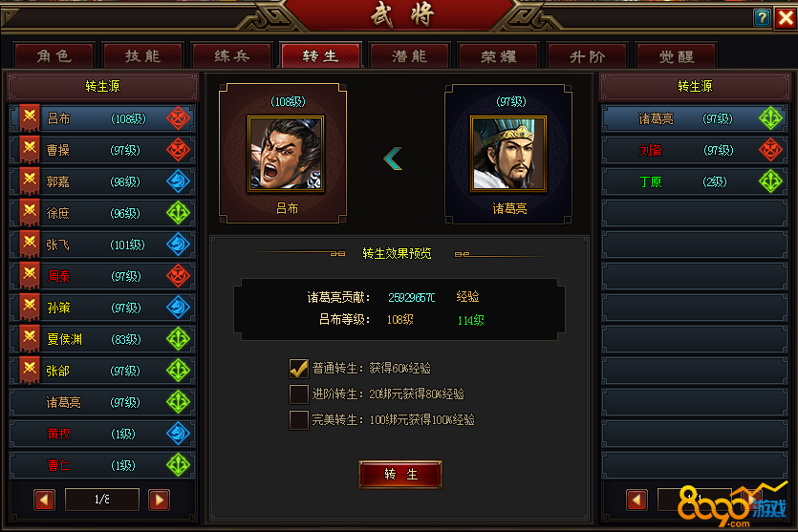The image size is (798, 532).
Task: Click green emblem beside 丁原 in right list
Action: pyautogui.click(x=770, y=181)
